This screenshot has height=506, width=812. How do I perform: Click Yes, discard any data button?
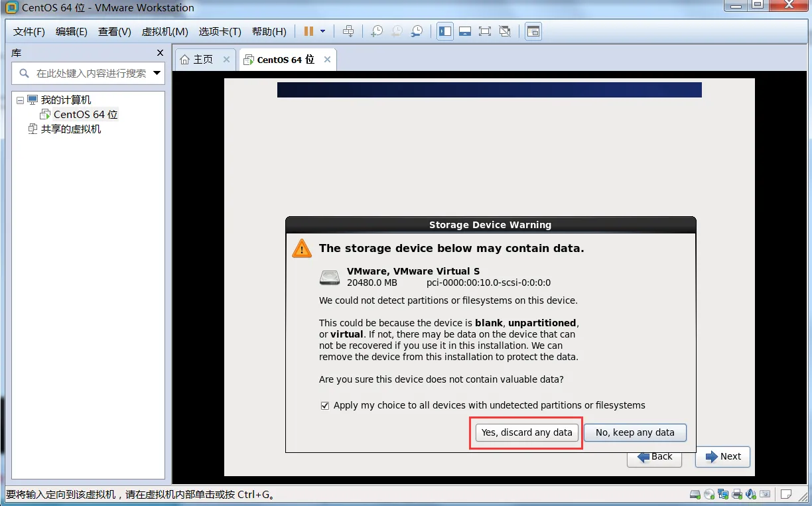point(527,432)
